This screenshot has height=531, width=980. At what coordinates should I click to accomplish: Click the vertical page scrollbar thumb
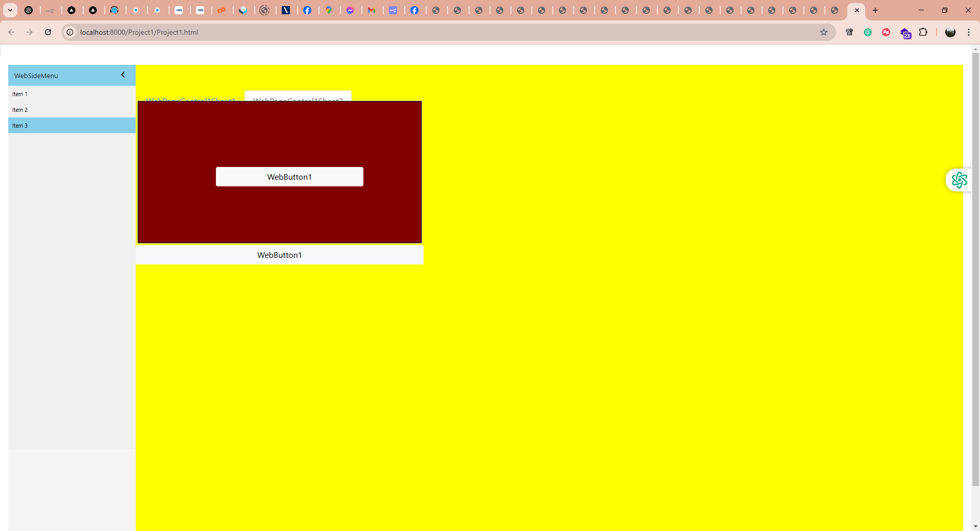point(975,269)
